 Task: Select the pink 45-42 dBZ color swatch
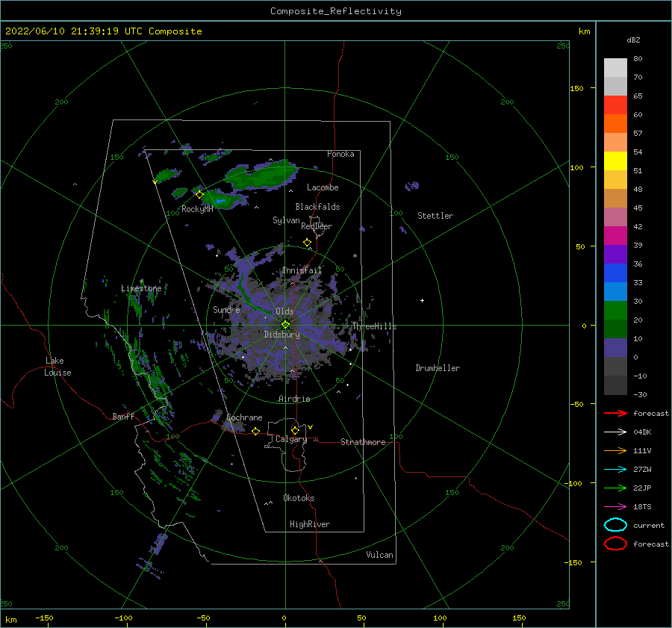[x=615, y=217]
